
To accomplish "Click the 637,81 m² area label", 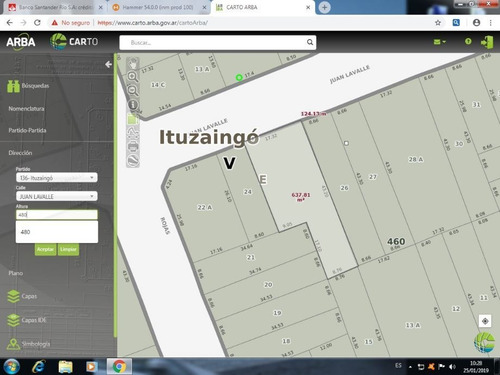I will (x=301, y=197).
